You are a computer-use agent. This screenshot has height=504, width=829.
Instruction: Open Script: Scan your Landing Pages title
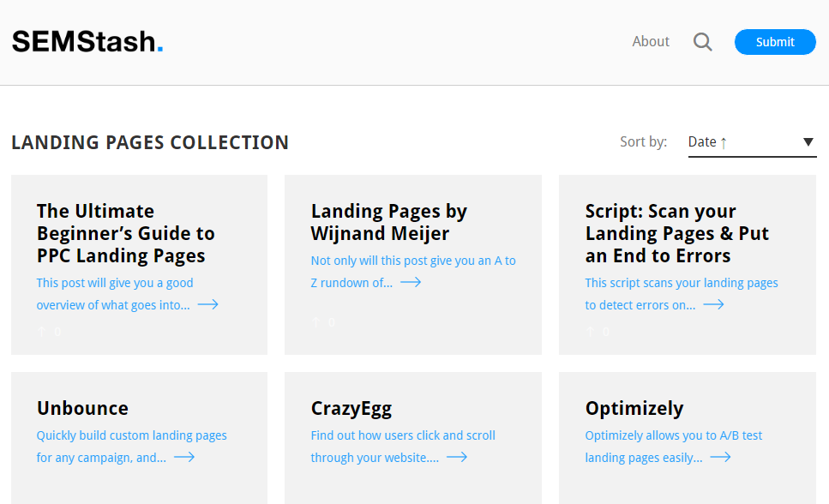click(676, 233)
